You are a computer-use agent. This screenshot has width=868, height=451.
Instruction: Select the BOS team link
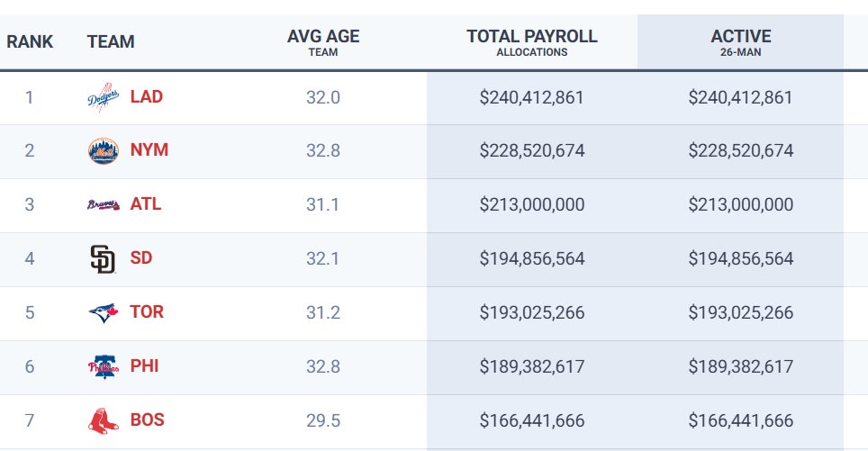point(148,420)
